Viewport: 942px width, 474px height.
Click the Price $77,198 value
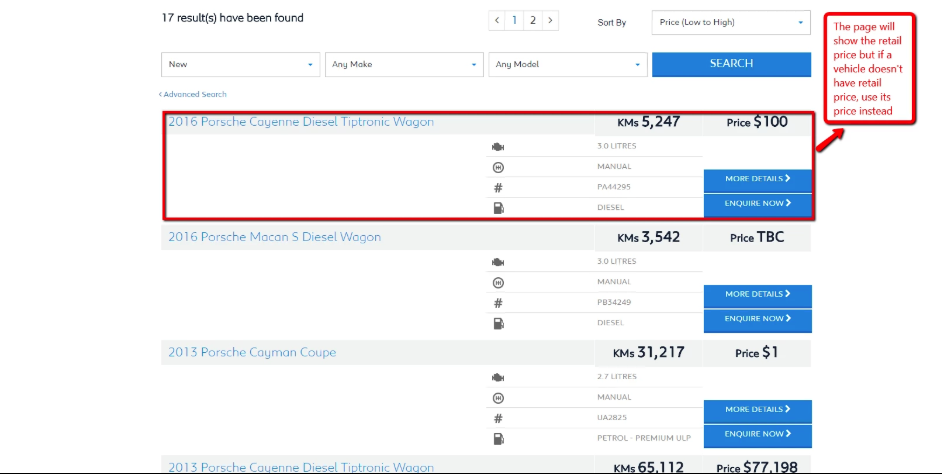[x=757, y=467]
